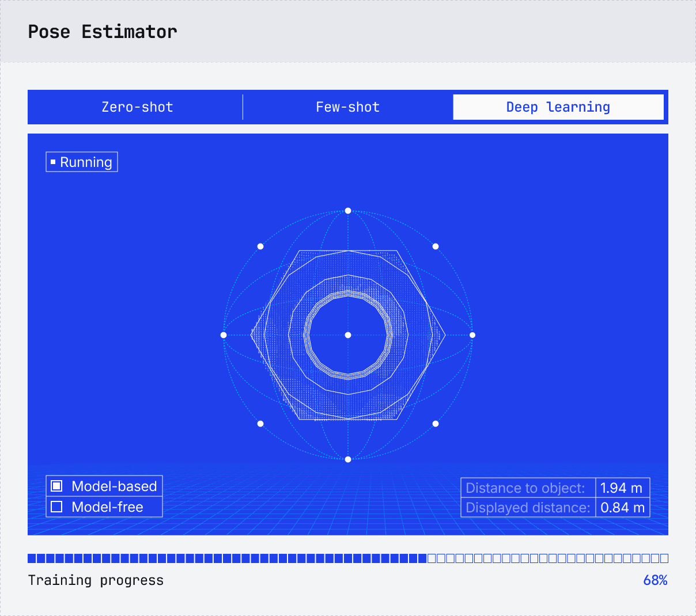The width and height of the screenshot is (696, 616).
Task: Select the bottommost sphere control point
Action: point(348,459)
